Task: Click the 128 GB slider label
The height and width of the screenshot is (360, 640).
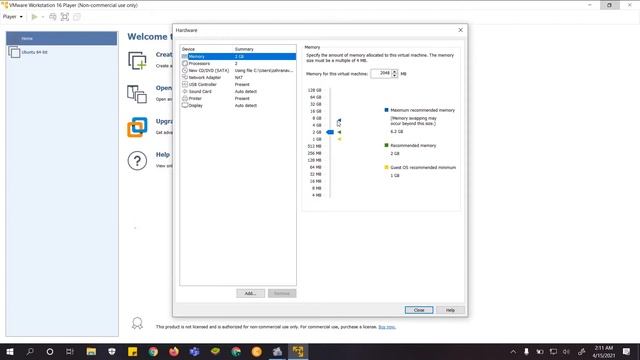Action: click(315, 90)
